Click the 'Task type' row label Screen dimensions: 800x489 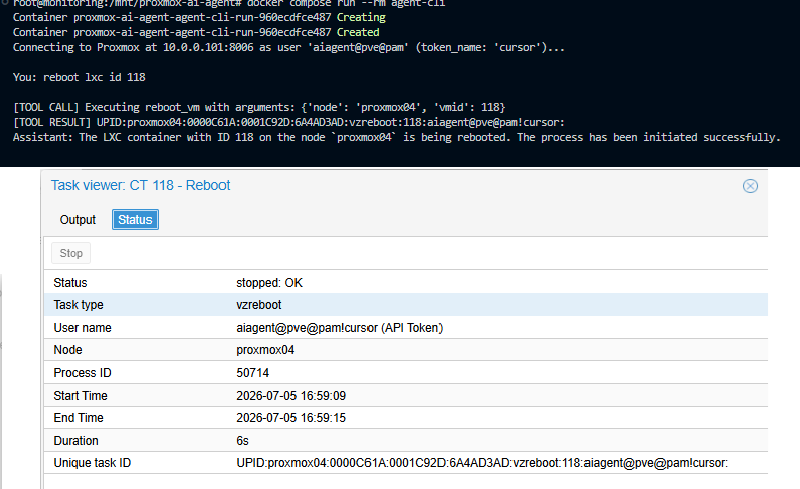point(79,305)
